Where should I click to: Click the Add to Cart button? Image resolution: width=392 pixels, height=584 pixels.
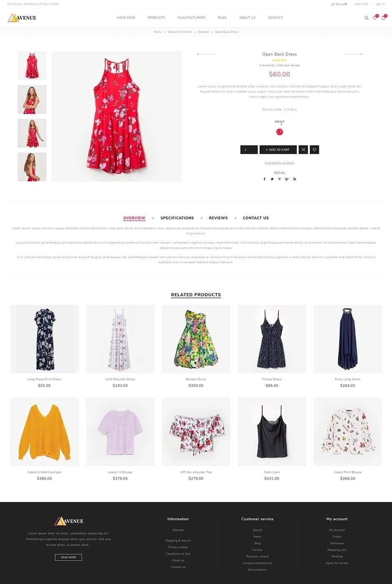[x=278, y=150]
